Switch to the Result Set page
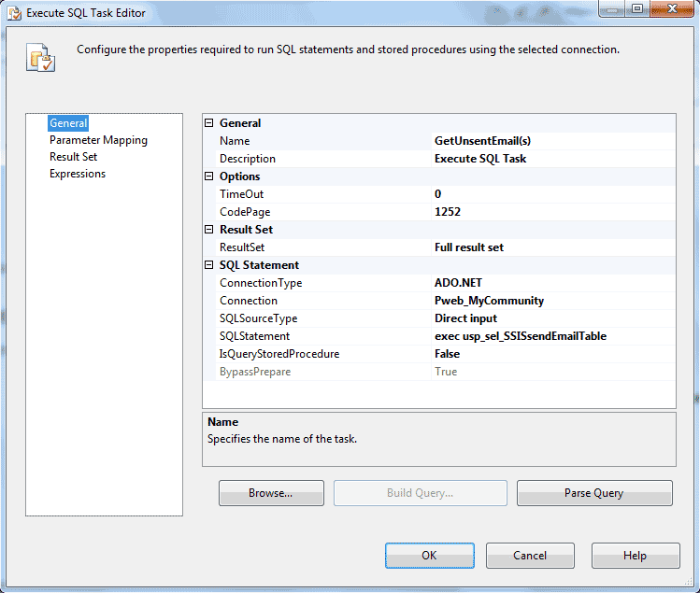Viewport: 700px width, 593px height. [73, 157]
